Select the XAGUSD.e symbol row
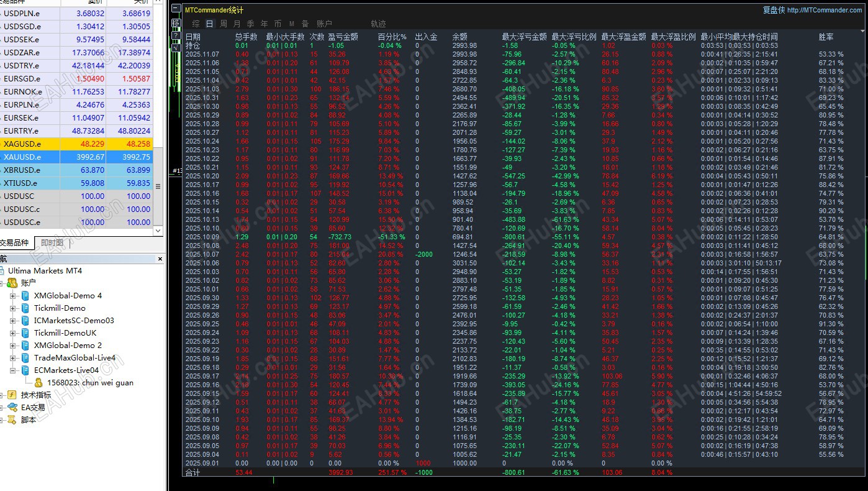 click(76, 144)
